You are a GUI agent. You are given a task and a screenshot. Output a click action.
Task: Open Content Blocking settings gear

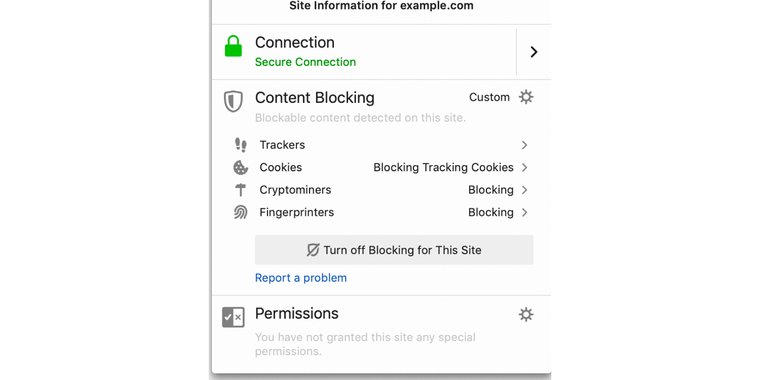(x=526, y=97)
